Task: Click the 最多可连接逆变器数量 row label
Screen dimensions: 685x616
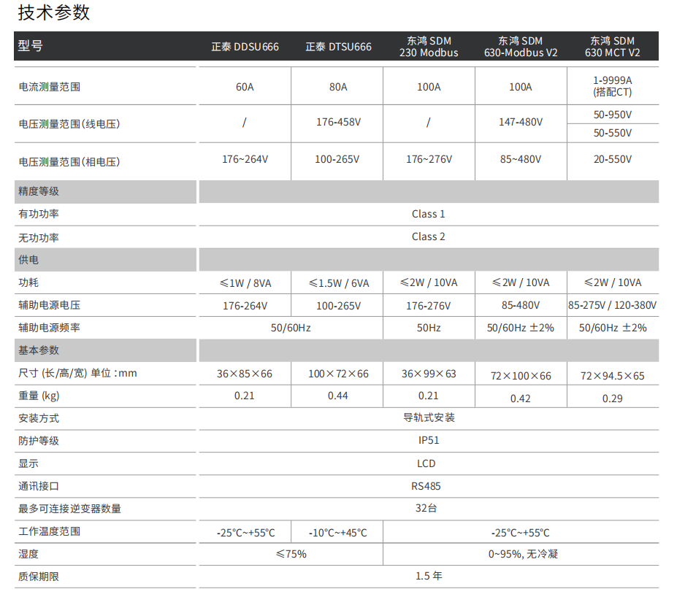Action: [69, 509]
